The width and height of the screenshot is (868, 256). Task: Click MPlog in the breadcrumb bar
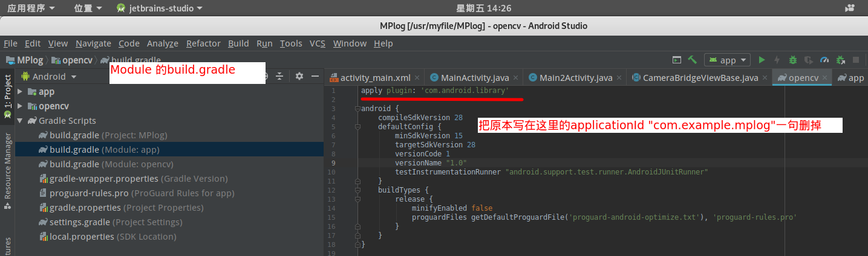(x=24, y=60)
